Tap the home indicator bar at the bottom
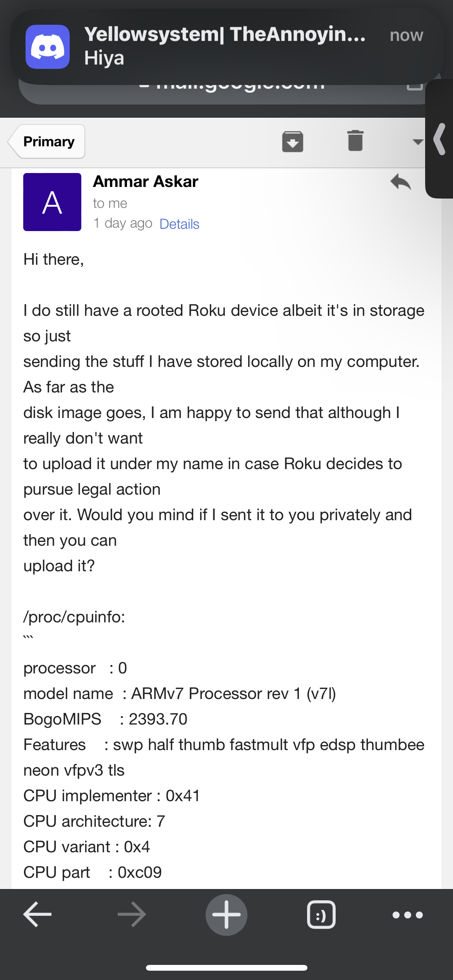 tap(226, 968)
